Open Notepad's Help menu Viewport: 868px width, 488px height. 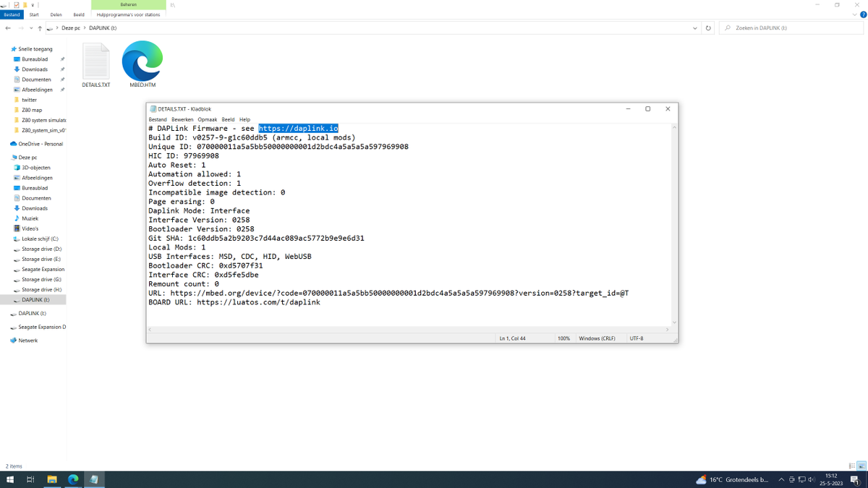[x=244, y=119]
